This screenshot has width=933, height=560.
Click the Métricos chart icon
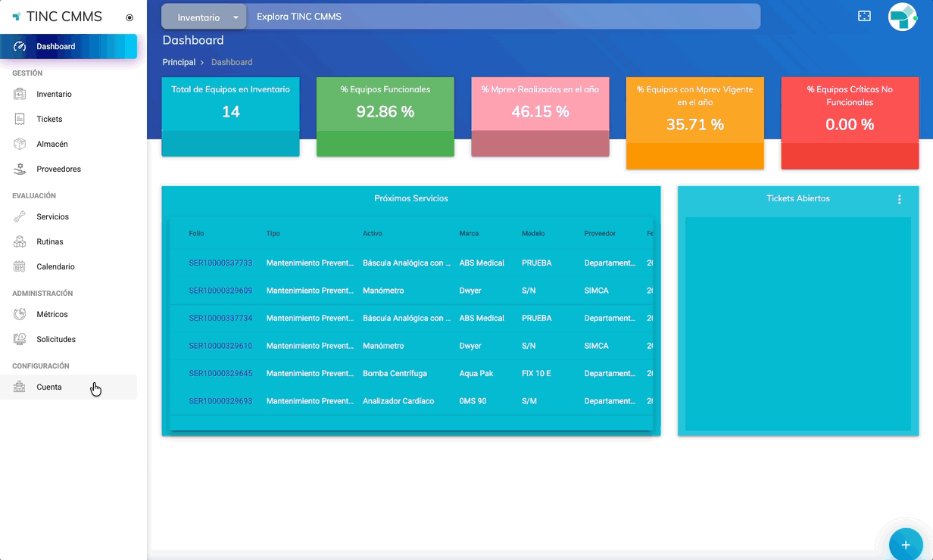click(20, 315)
